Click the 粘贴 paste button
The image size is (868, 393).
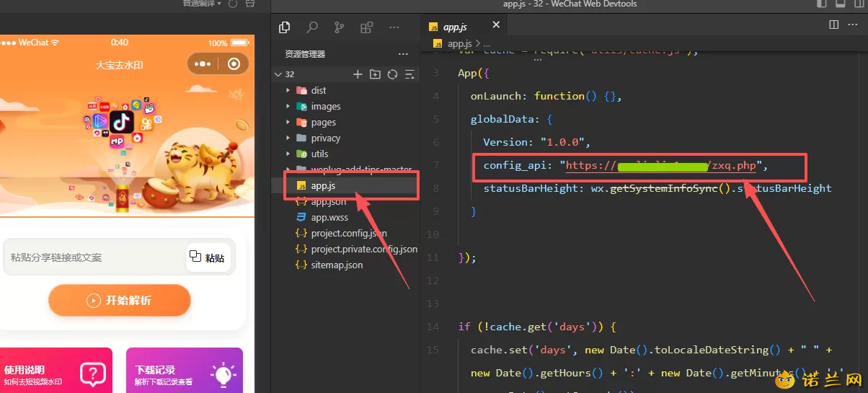click(208, 257)
